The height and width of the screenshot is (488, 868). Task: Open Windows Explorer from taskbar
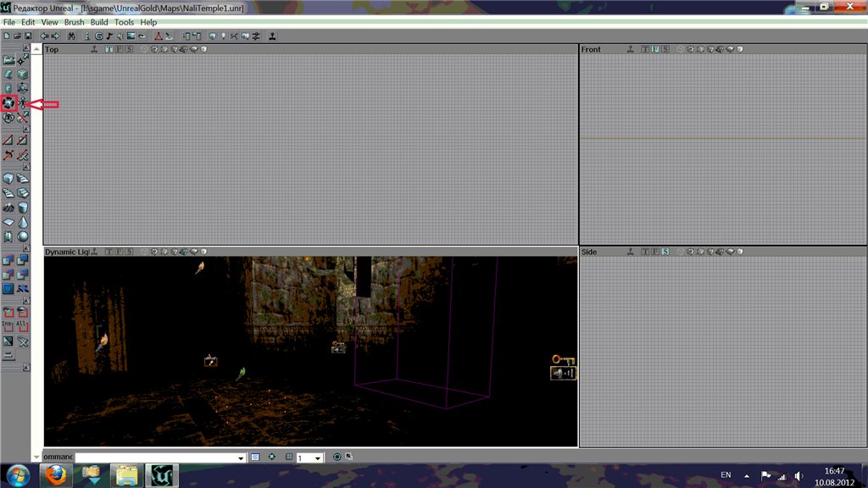(126, 475)
